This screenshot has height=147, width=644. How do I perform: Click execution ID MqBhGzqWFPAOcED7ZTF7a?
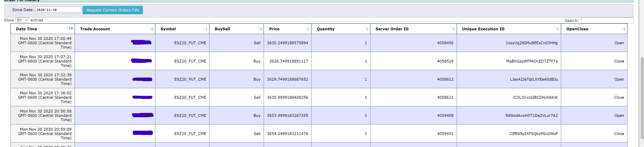click(532, 61)
